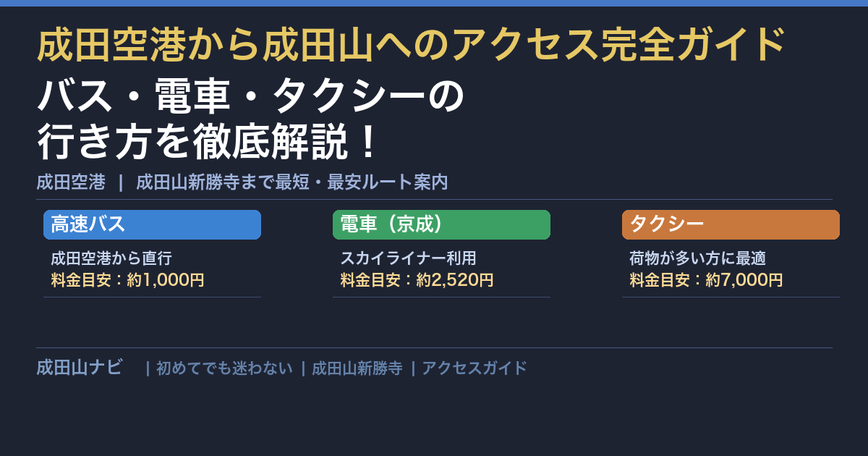Click the 成田空港から直行 description
This screenshot has height=456, width=868.
(111, 258)
